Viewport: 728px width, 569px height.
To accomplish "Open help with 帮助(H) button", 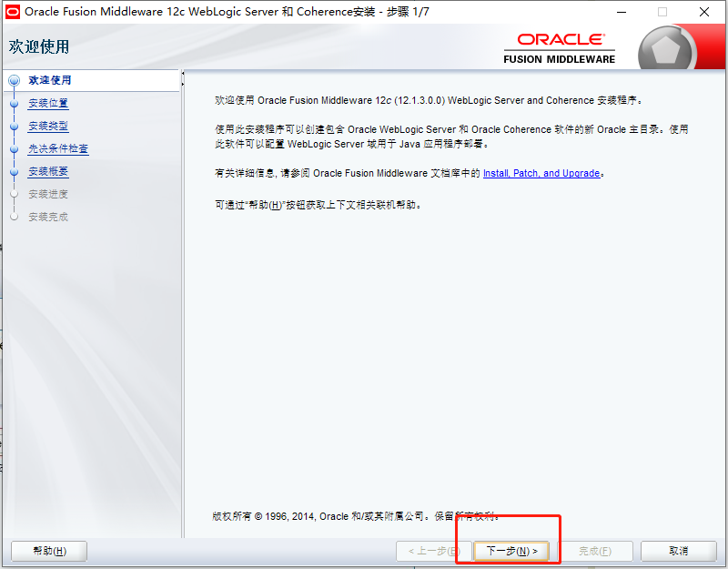I will [49, 551].
